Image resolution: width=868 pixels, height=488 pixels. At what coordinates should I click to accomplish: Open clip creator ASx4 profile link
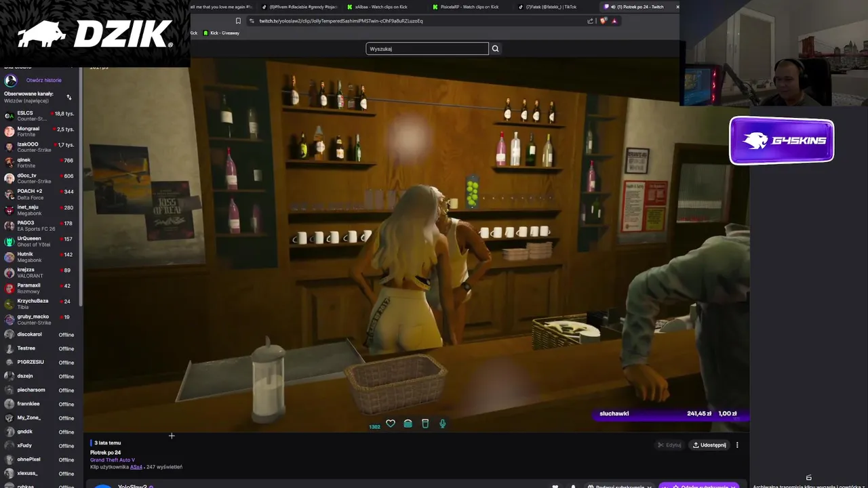pos(136,467)
